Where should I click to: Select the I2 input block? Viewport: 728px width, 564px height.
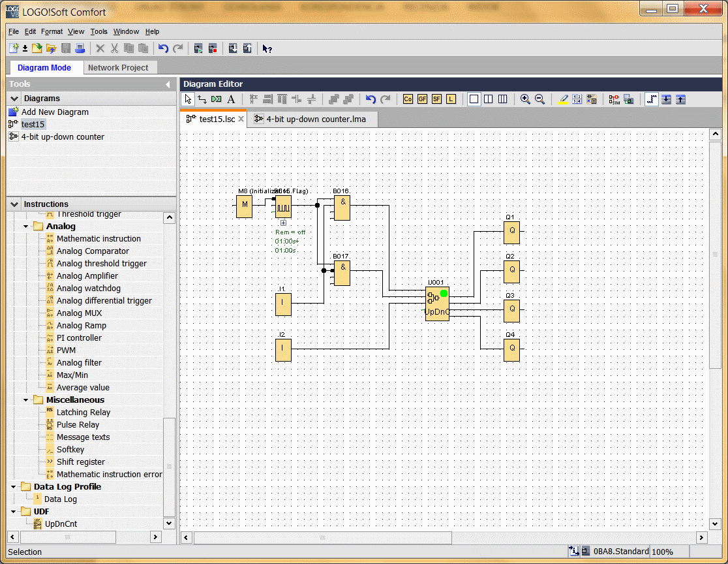click(x=283, y=350)
